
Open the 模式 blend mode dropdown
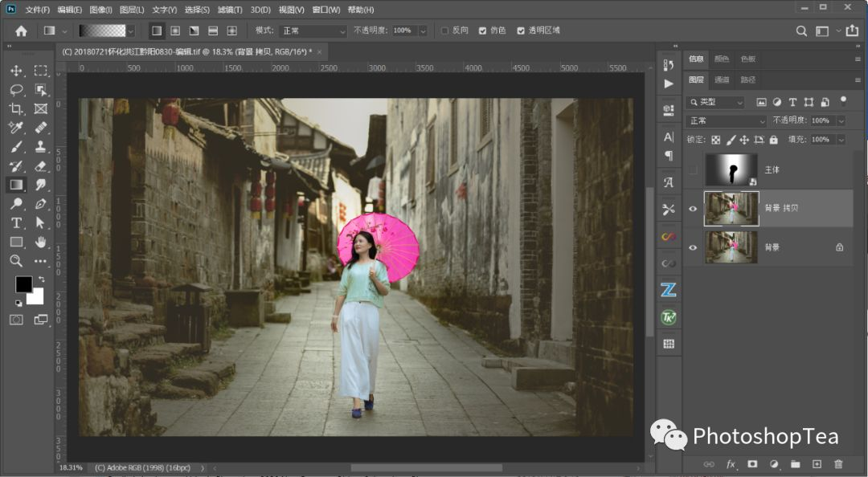pyautogui.click(x=313, y=31)
